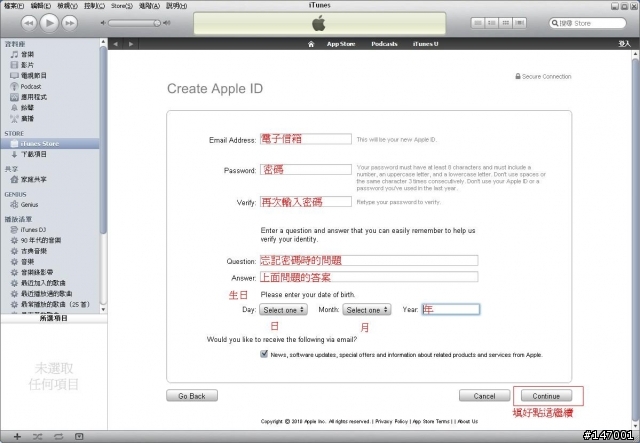This screenshot has height=443, width=640.
Task: Toggle shuffle icon in bottom bar
Action: [x=38, y=436]
